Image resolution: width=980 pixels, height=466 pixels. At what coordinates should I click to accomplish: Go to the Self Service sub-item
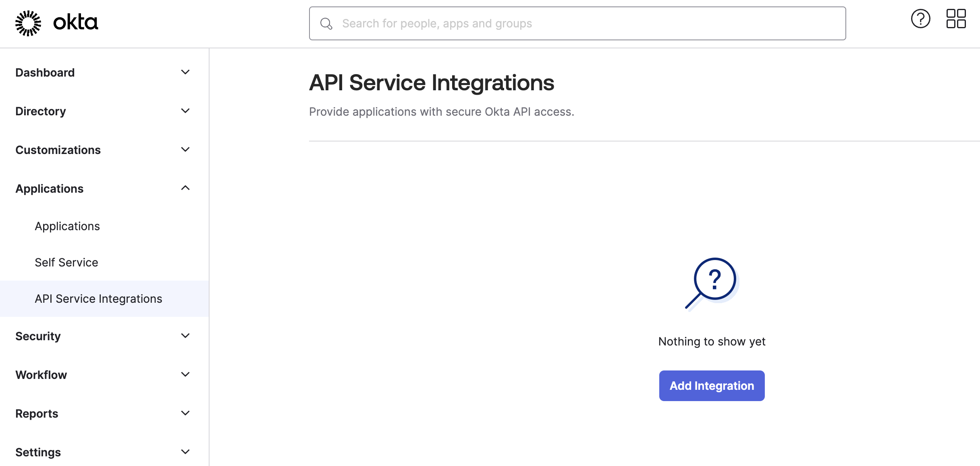pyautogui.click(x=66, y=262)
